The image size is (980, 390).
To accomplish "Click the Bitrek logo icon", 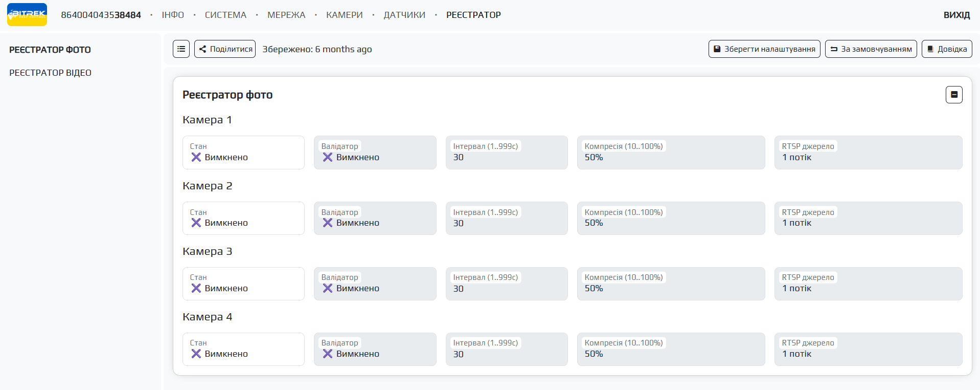I will tap(27, 15).
